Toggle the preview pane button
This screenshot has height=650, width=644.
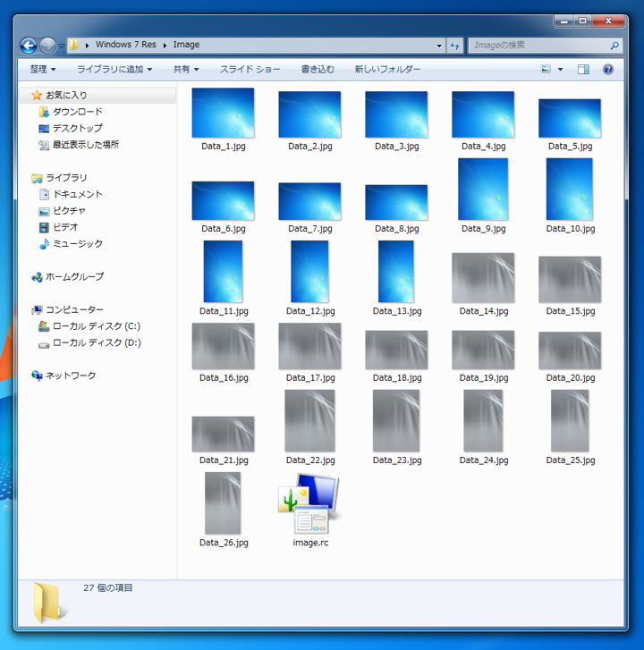coord(583,69)
